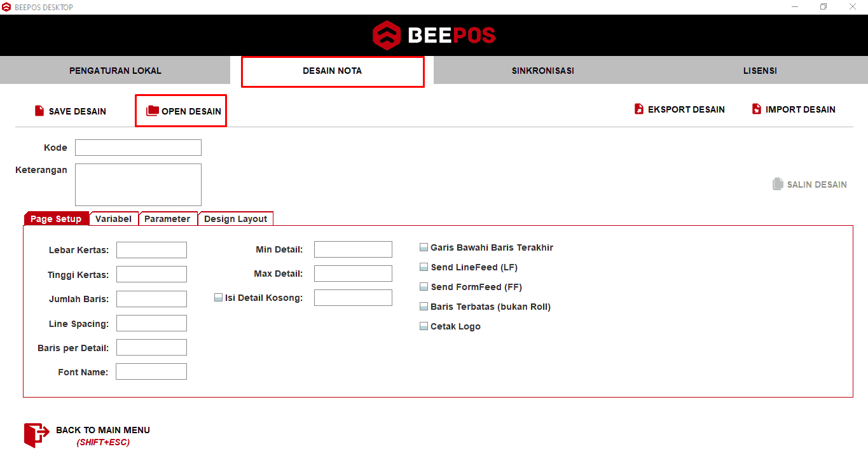Screen dimensions: 868x458
Task: Go to the Lisensi tab
Action: [760, 71]
